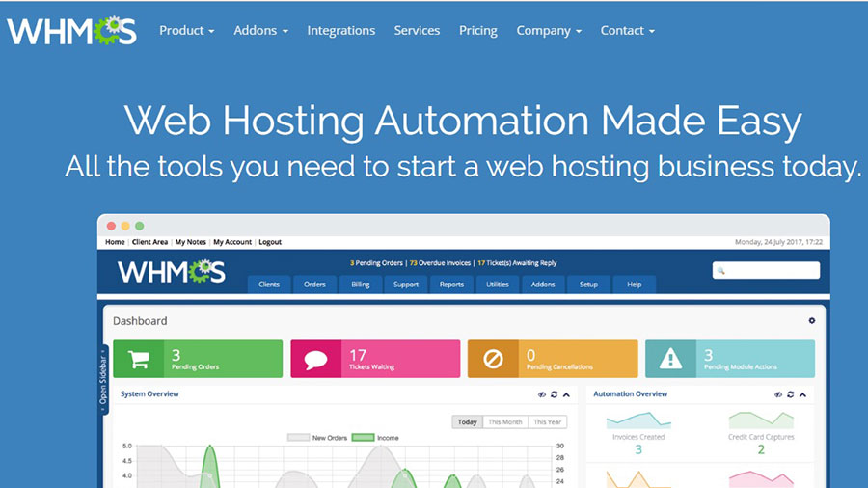The height and width of the screenshot is (488, 868).
Task: Open the orange 0 Pending Cancellations card
Action: click(553, 359)
